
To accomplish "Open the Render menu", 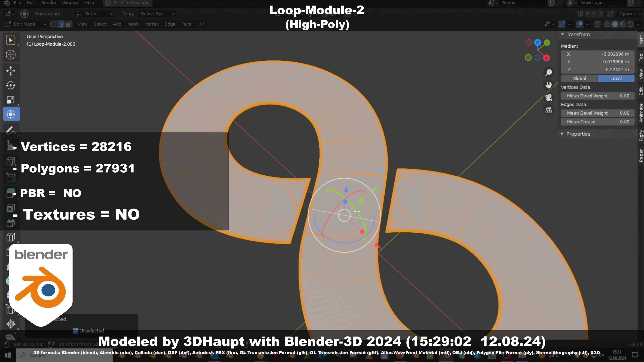I will pyautogui.click(x=48, y=3).
